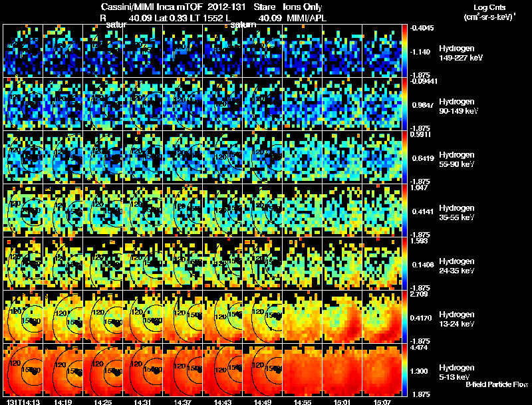Click the 5-13 keV color scale bar
This screenshot has width=532, height=405.
point(404,370)
